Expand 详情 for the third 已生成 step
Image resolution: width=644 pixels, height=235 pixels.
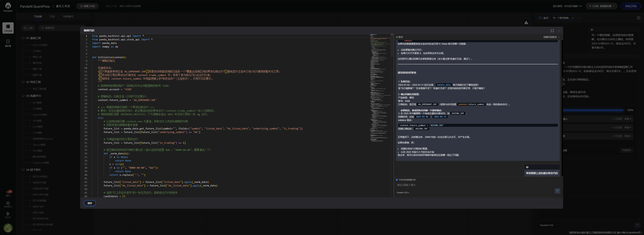tap(628, 136)
